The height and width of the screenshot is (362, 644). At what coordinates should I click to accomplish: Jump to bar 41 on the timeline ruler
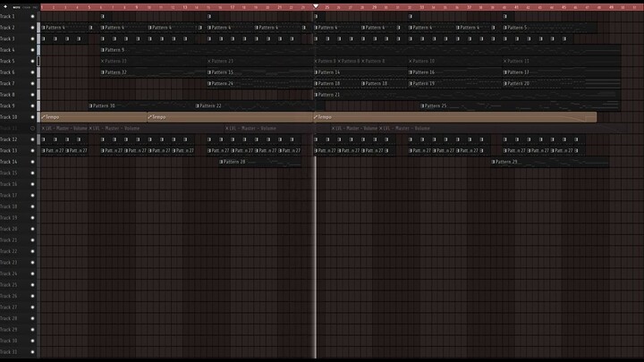pyautogui.click(x=516, y=7)
